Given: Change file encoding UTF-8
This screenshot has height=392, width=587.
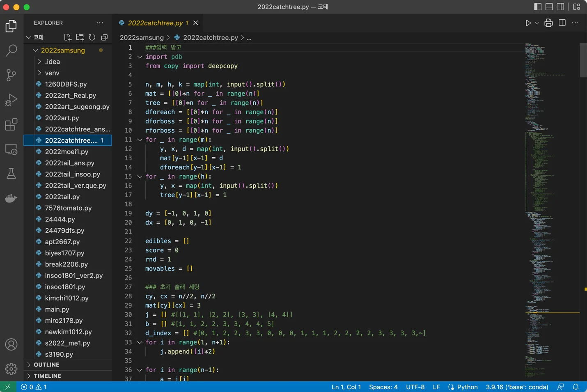Looking at the screenshot, I should 415,387.
